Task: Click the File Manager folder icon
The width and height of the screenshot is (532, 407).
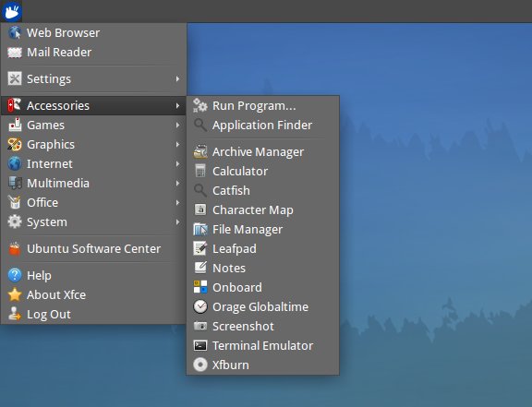Action: (x=200, y=229)
